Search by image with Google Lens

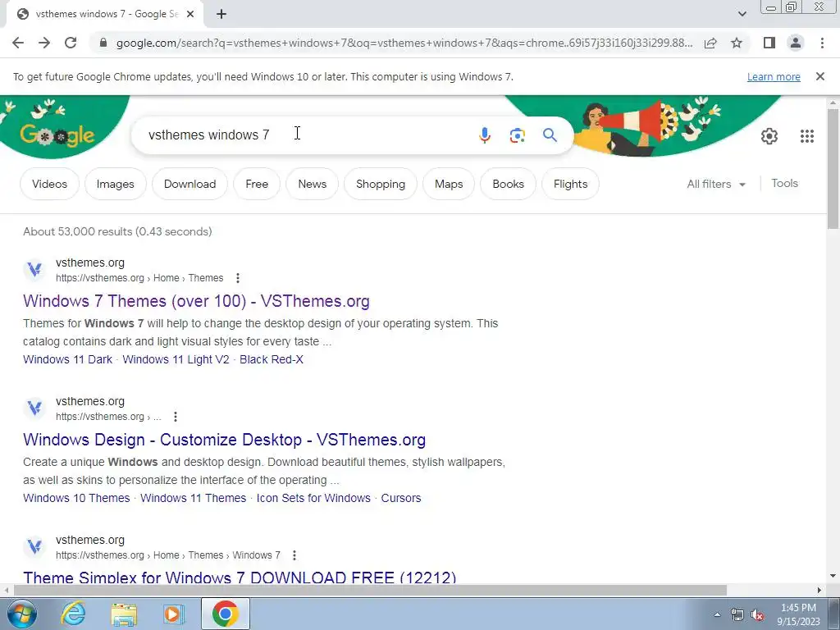click(517, 135)
